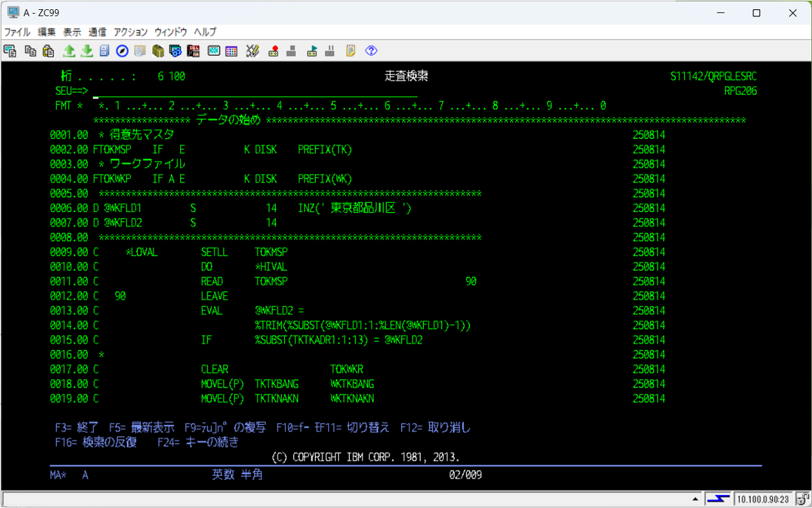Viewport: 812px width, 508px height.
Task: Open the ウィンドウ menu
Action: click(x=171, y=31)
